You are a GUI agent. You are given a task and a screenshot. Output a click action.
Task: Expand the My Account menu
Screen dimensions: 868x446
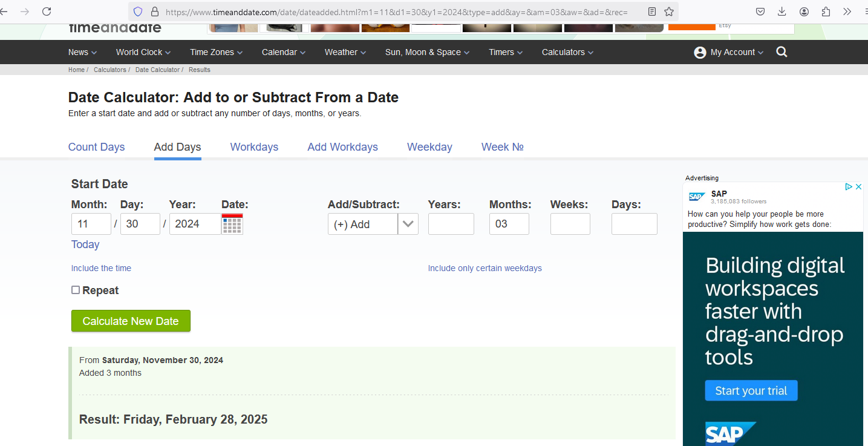tap(729, 53)
